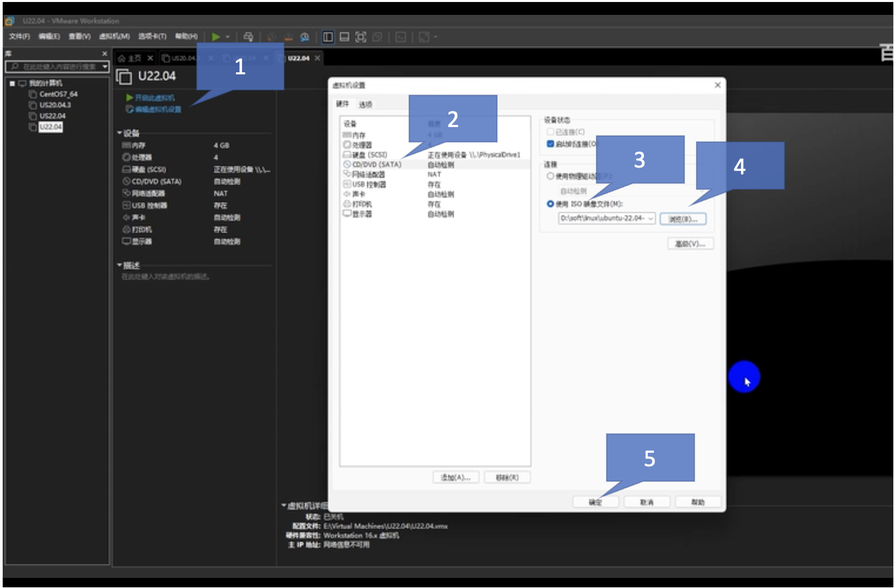The width and height of the screenshot is (894, 588).
Task: Open the 文件(F) menu
Action: pyautogui.click(x=20, y=36)
